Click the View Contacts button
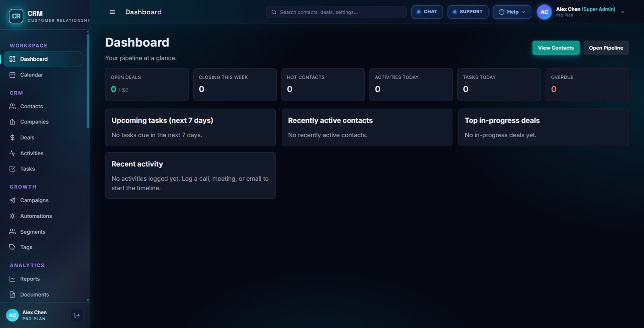Screen dimensions: 644x328 [556, 48]
